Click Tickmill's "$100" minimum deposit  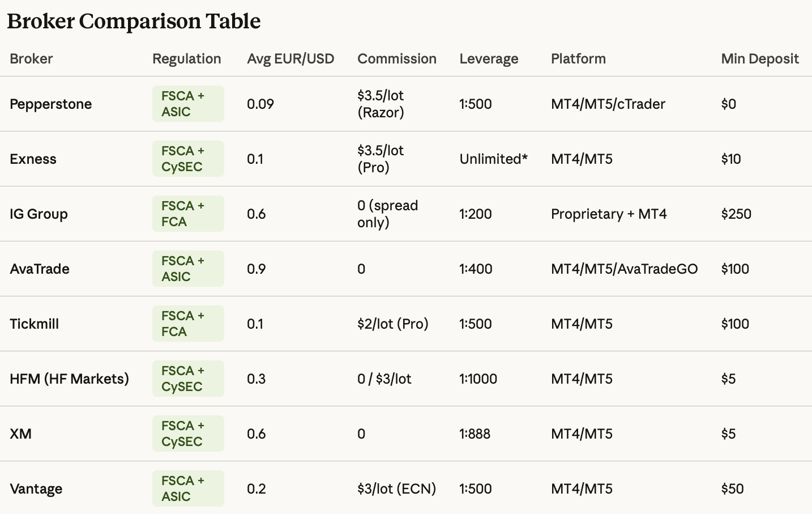(735, 324)
